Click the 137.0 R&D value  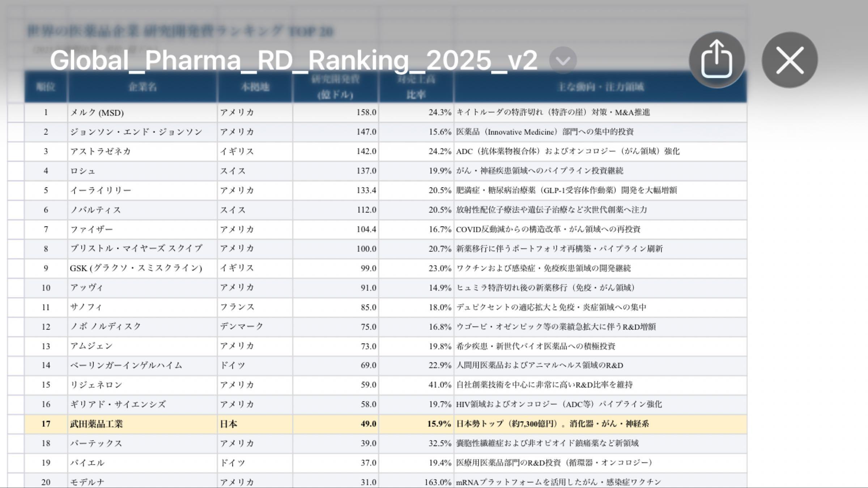[336, 171]
